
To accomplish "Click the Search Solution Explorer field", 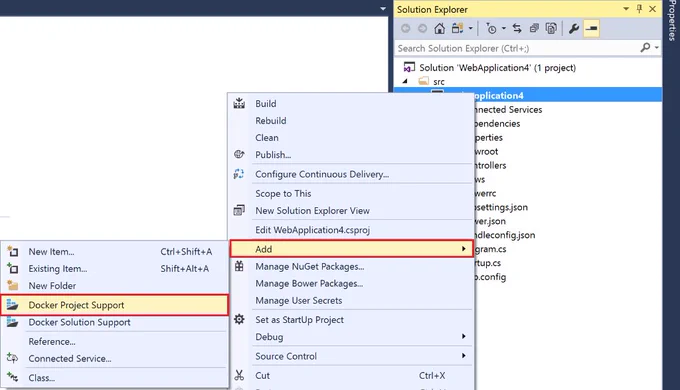I will click(x=516, y=48).
